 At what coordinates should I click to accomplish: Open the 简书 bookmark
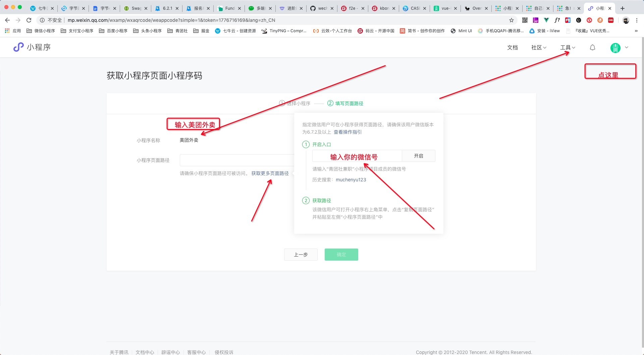(x=422, y=31)
